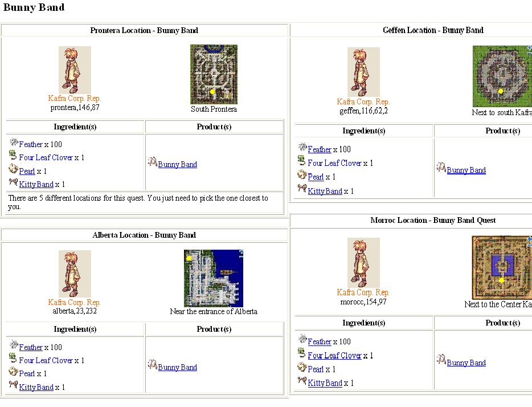
Task: Click Four Leaf Clover icon in Prontera ingredients
Action: coord(13,155)
